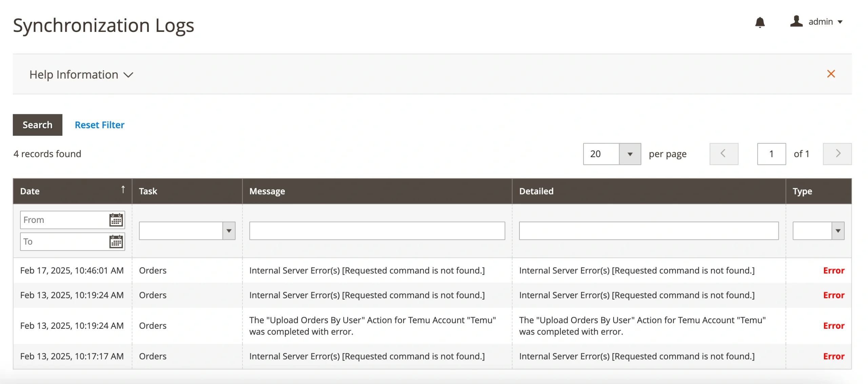Click in the Message filter field
This screenshot has height=384, width=868.
tap(377, 231)
